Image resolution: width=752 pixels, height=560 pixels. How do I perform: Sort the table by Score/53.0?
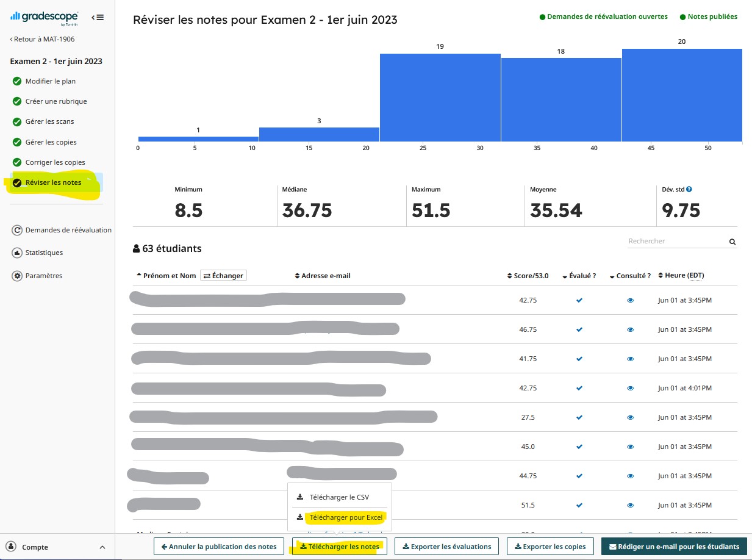click(528, 276)
